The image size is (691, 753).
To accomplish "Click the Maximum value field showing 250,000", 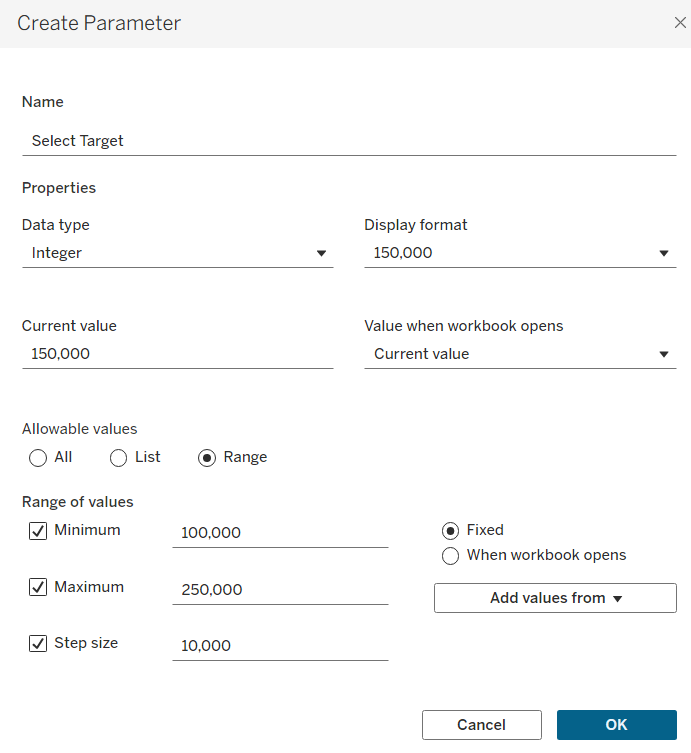I will coord(280,590).
